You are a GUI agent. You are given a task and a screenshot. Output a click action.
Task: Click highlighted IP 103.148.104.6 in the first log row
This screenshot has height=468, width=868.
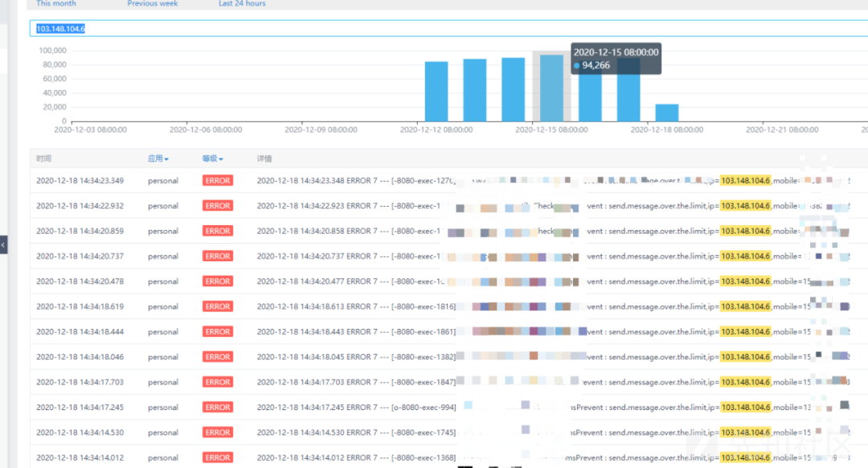point(745,181)
